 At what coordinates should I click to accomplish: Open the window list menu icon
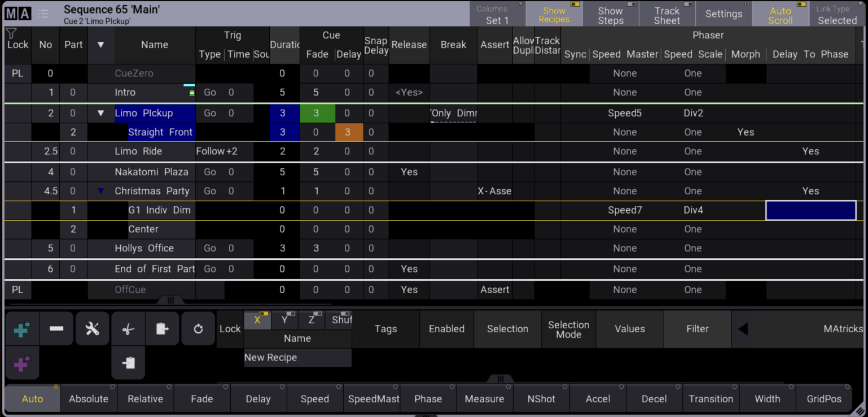coord(43,14)
